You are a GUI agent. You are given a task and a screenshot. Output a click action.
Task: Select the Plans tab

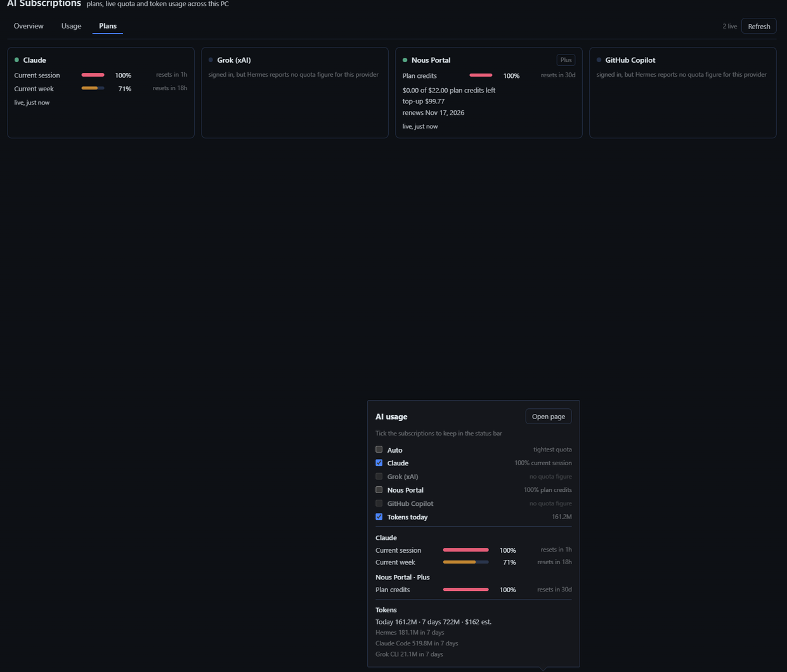pyautogui.click(x=108, y=26)
